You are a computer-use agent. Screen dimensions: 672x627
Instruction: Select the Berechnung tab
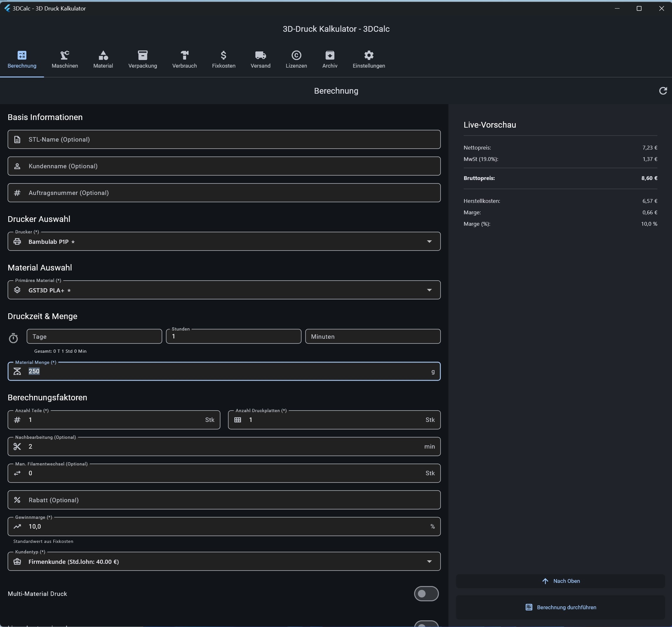[x=22, y=60]
